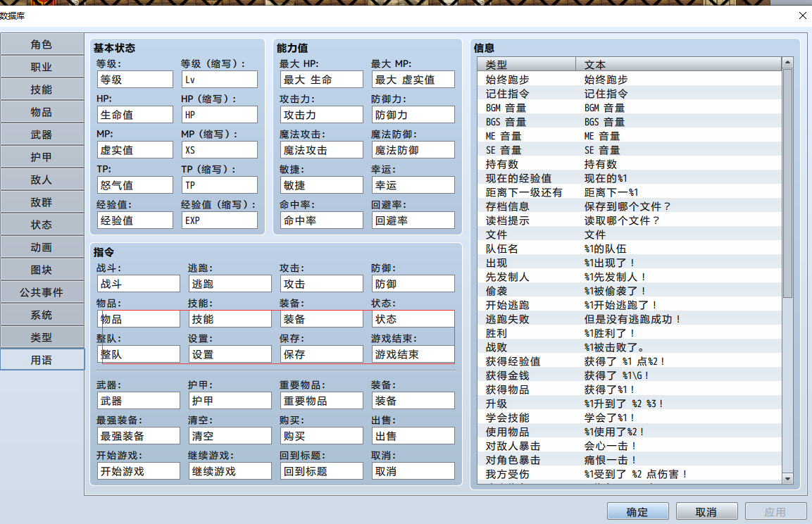Open the 护甲 sidebar tab
The height and width of the screenshot is (524, 812).
tap(42, 157)
